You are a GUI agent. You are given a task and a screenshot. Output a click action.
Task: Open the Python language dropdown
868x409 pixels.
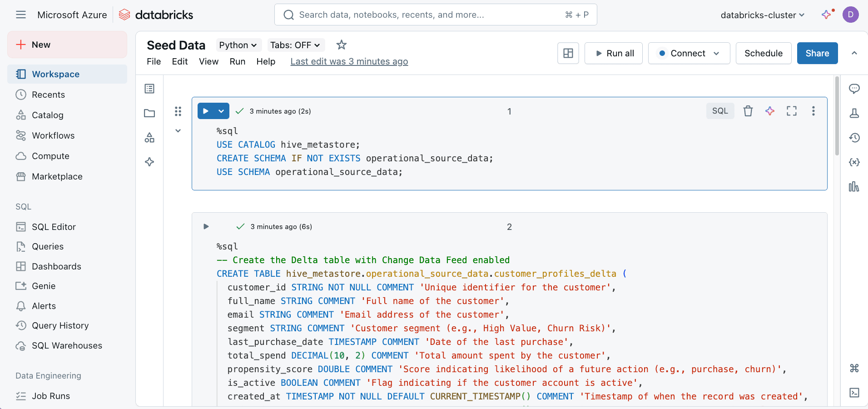pos(238,45)
